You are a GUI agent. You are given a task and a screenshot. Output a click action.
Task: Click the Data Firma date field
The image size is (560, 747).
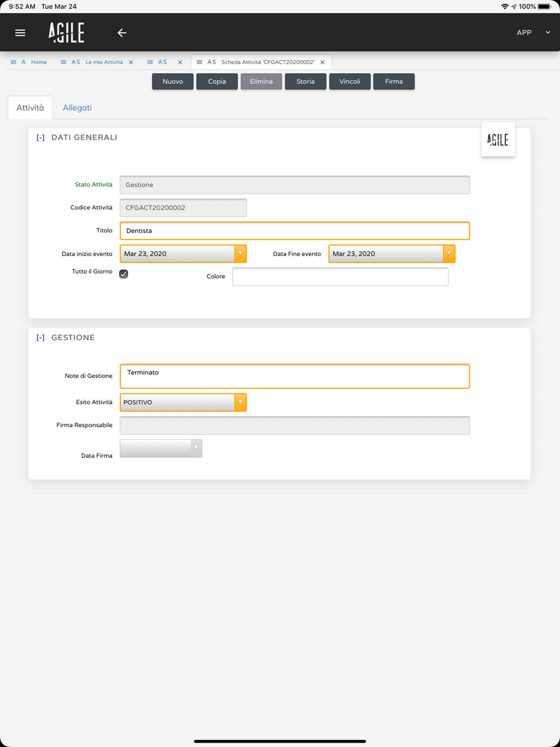155,448
